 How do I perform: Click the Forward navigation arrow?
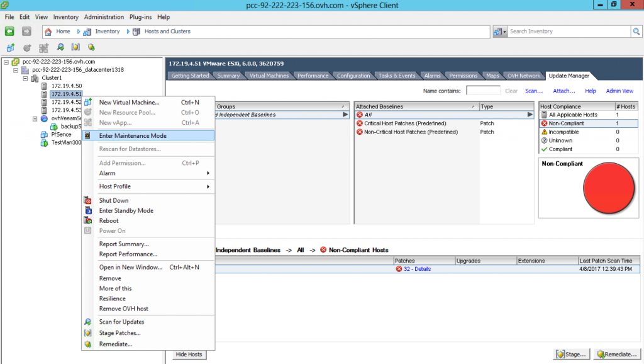pos(26,31)
